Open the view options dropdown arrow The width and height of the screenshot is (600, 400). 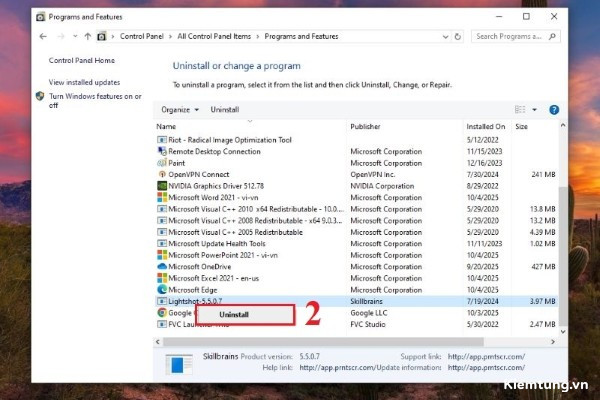coord(535,110)
